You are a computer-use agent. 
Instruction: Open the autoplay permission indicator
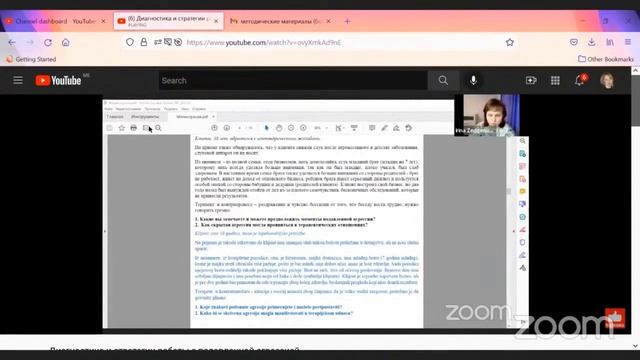pos(178,42)
